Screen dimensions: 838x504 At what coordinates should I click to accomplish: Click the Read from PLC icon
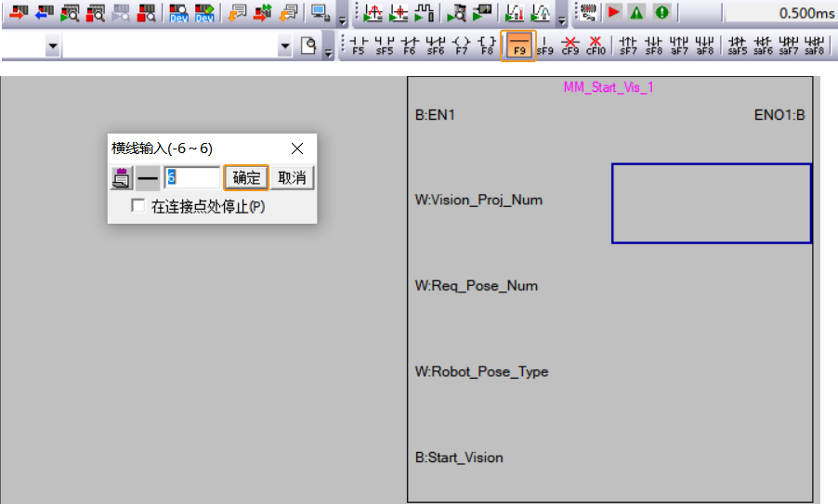[45, 12]
